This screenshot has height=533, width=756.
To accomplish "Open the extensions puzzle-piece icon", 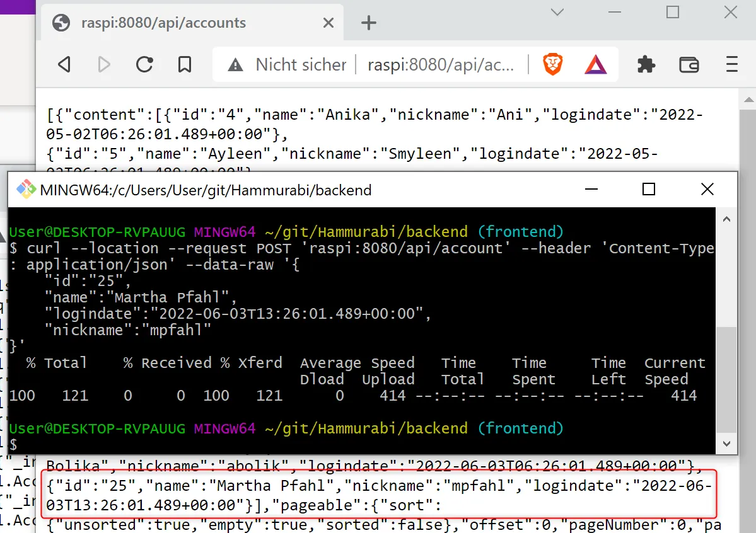I will coord(646,64).
